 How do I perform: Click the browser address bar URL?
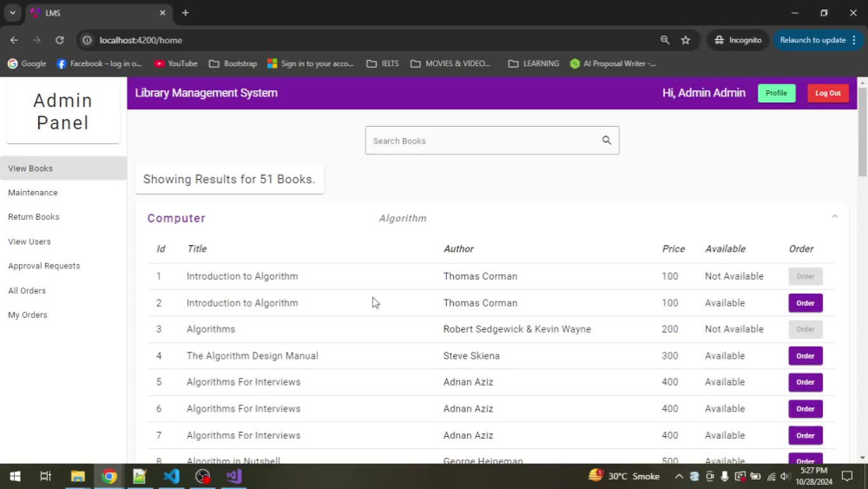coord(141,40)
